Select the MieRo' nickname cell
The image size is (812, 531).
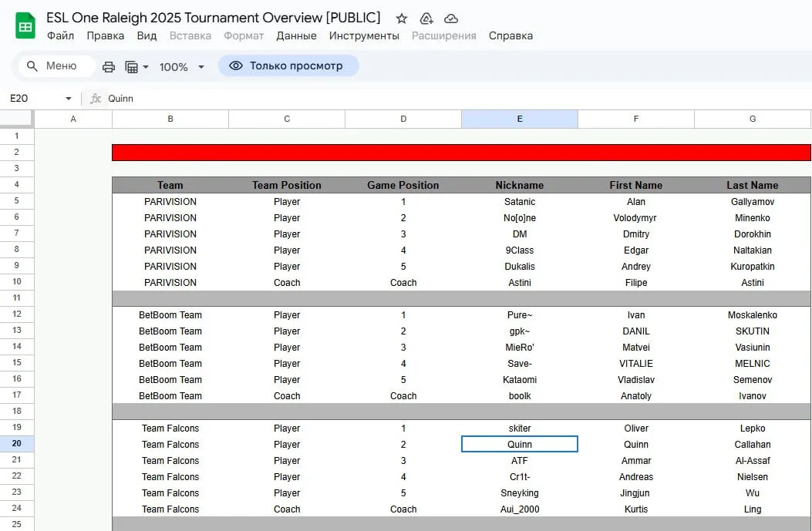[x=520, y=348]
